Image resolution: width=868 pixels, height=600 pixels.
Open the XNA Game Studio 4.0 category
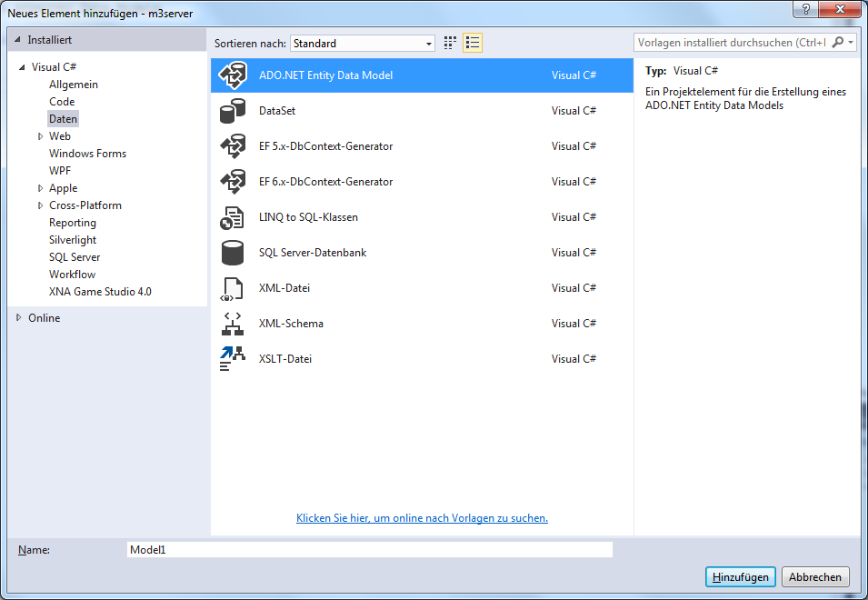[100, 292]
